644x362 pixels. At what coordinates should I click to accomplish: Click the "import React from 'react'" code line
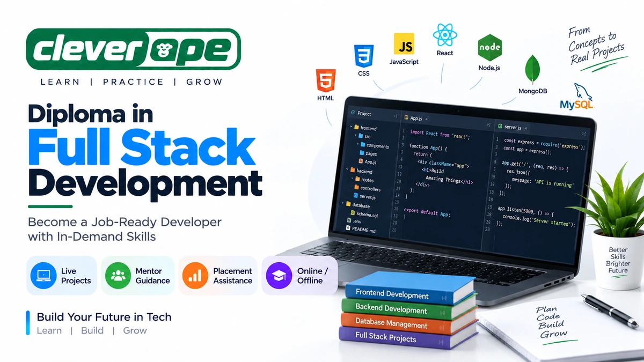tap(440, 135)
